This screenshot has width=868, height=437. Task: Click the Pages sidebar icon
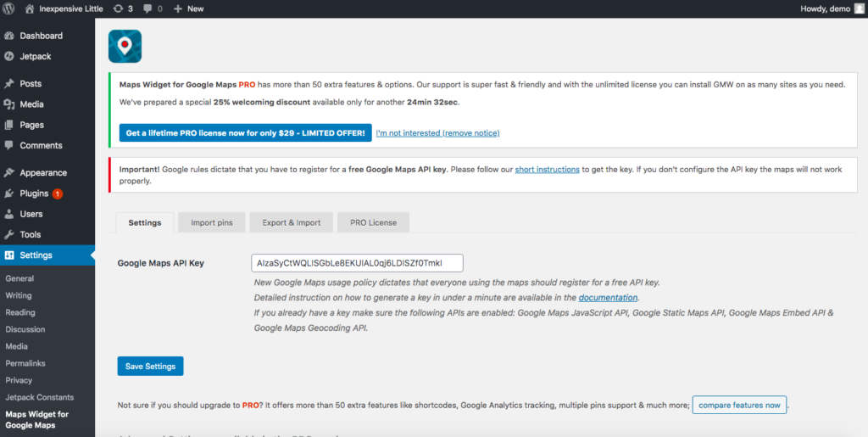tap(8, 125)
